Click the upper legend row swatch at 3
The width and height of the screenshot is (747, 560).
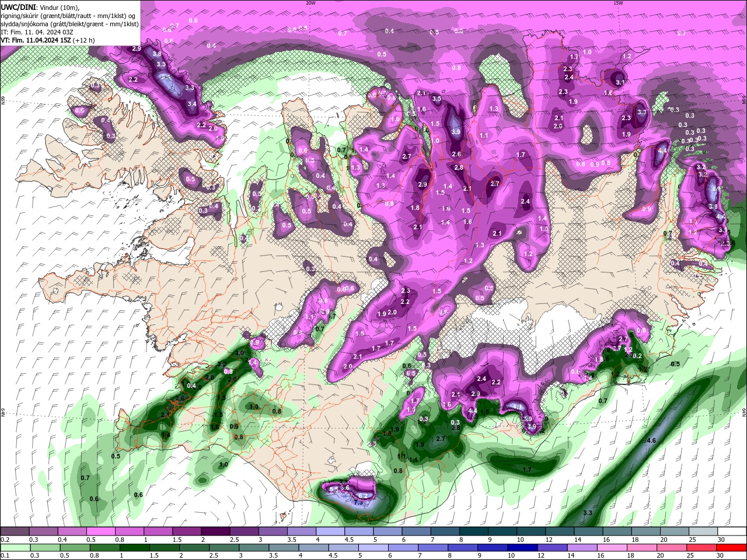pyautogui.click(x=273, y=531)
